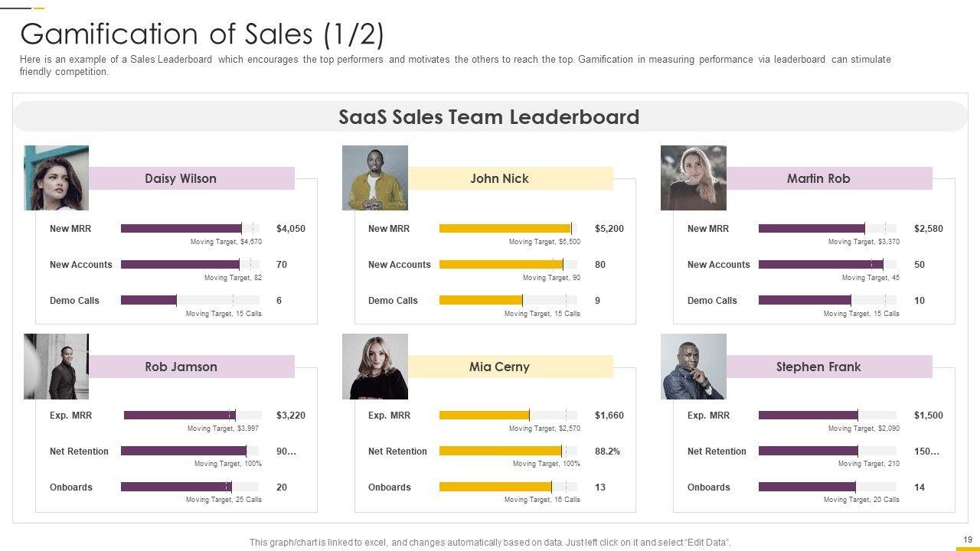Viewport: 980px width, 551px height.
Task: Click the page number 19
Action: [967, 540]
